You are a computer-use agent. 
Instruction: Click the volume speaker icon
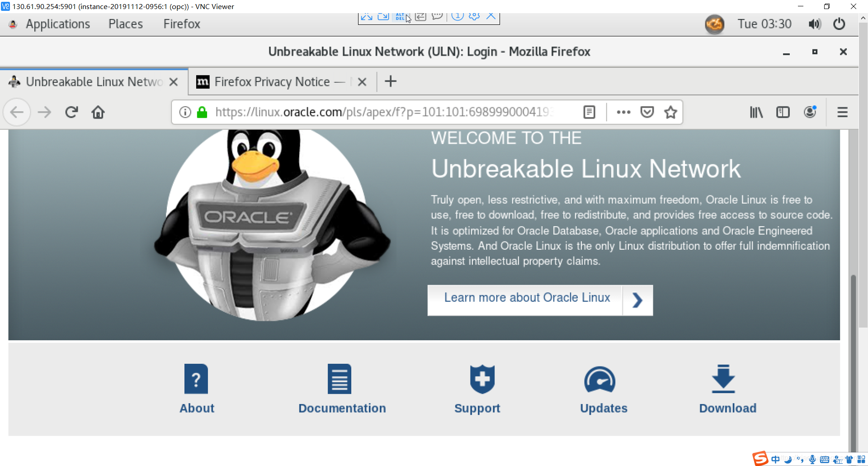[815, 24]
